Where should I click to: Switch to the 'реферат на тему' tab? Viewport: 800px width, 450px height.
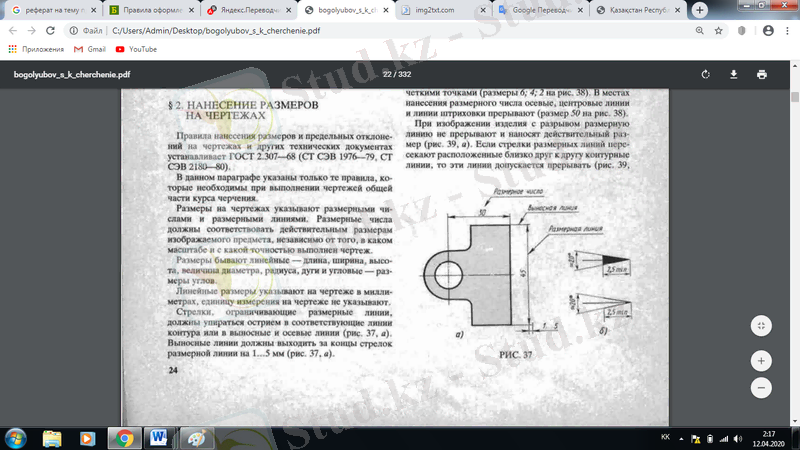(53, 10)
